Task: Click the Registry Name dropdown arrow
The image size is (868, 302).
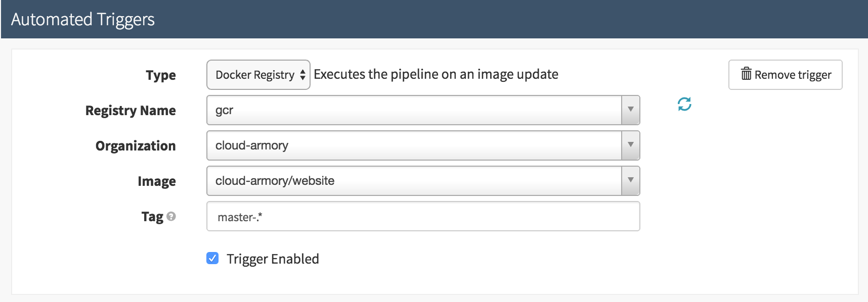Action: [630, 110]
